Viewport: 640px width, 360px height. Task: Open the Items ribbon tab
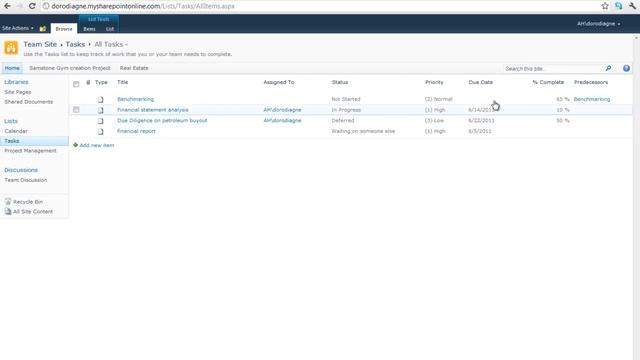(89, 29)
